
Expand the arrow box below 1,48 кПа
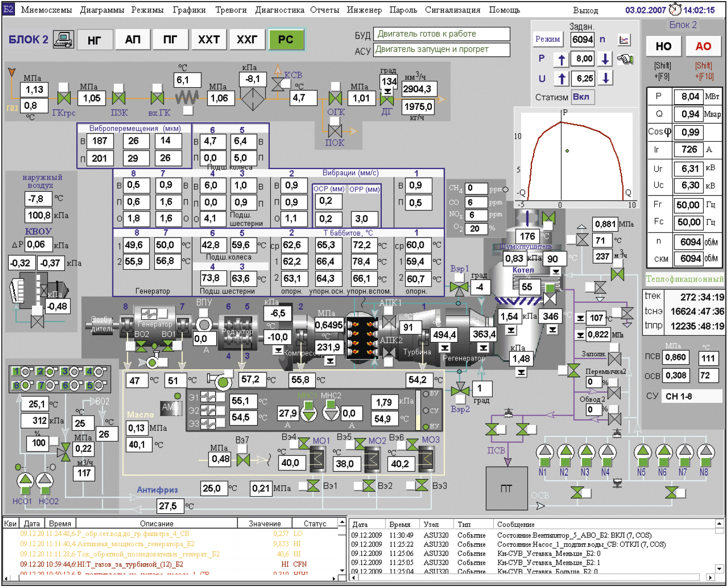(x=522, y=372)
